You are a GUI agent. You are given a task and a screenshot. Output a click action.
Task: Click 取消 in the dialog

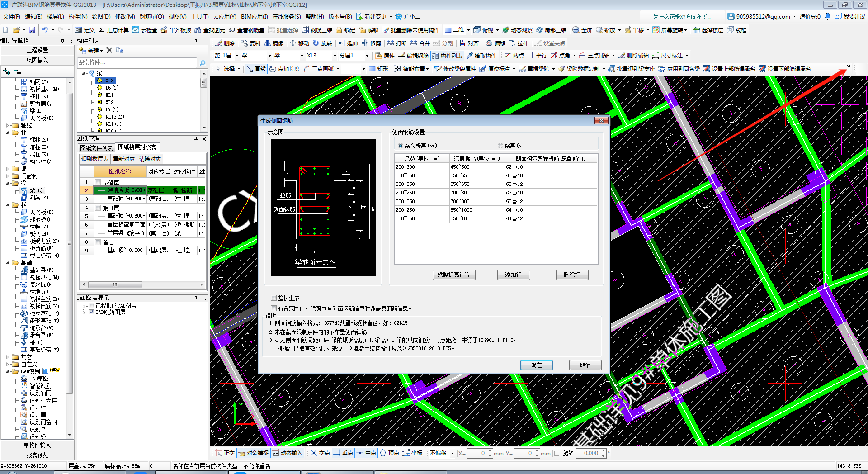coord(585,365)
